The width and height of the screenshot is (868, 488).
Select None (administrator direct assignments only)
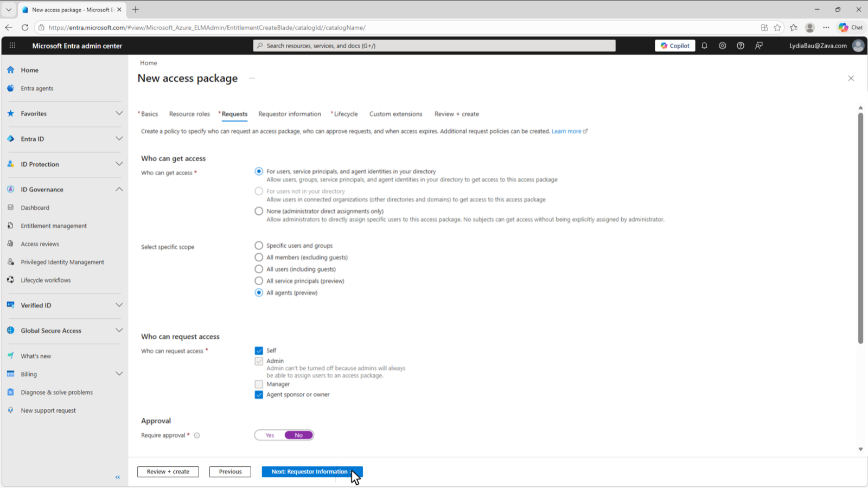tap(259, 211)
